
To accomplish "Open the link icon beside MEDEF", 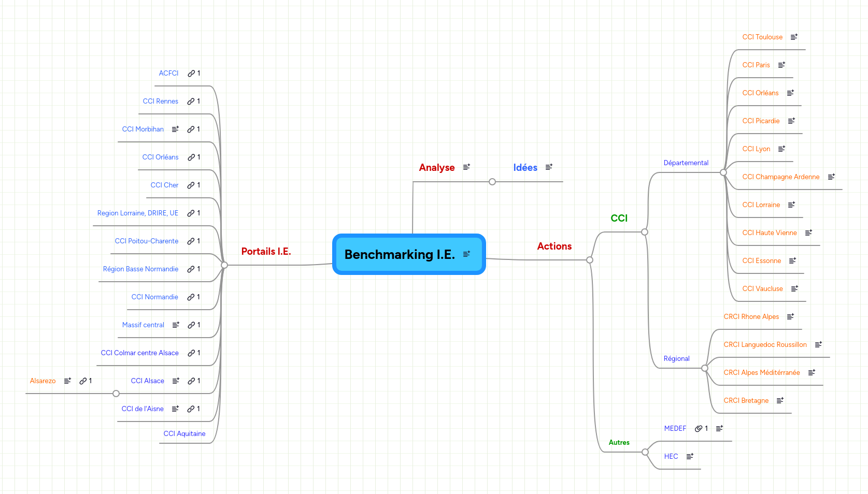I will click(x=698, y=428).
